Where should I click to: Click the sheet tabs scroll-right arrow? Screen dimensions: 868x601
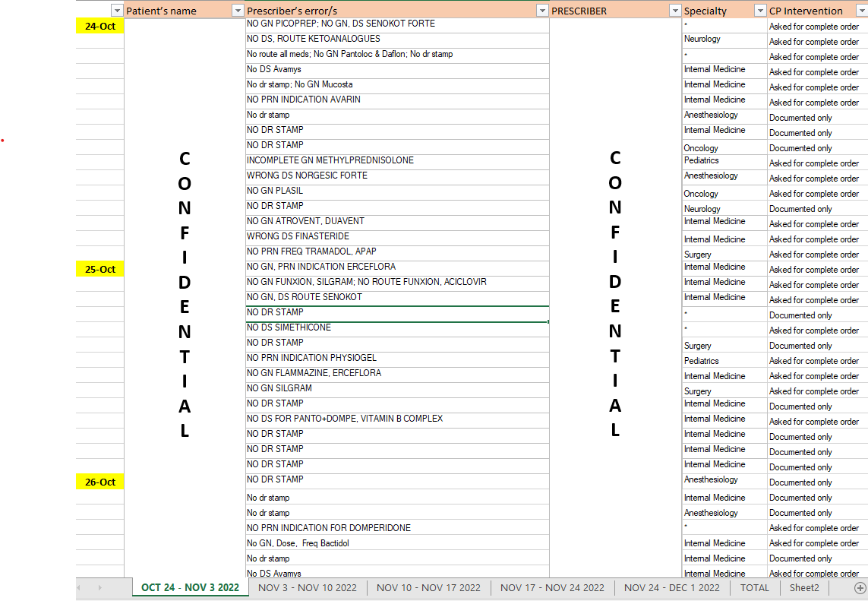point(99,588)
